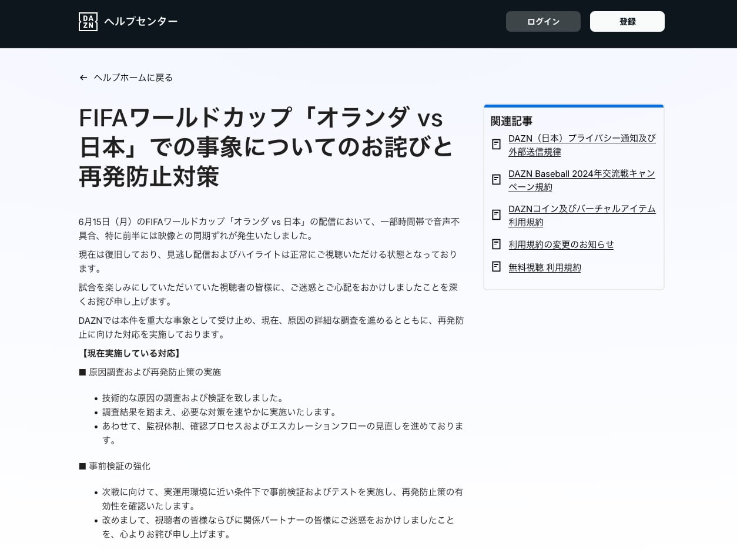737x560 pixels.
Task: Click bullet starting あわせて、監視体制
Action: click(282, 433)
